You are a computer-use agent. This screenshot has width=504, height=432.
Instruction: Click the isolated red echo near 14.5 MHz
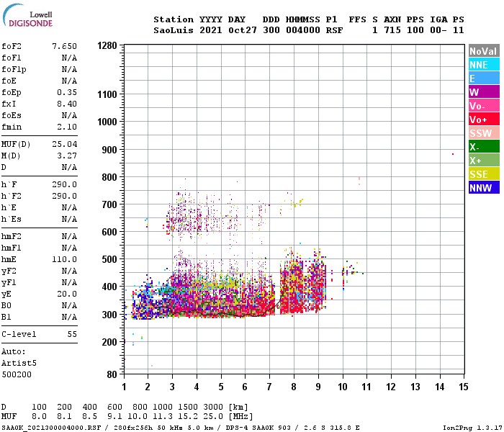point(453,154)
